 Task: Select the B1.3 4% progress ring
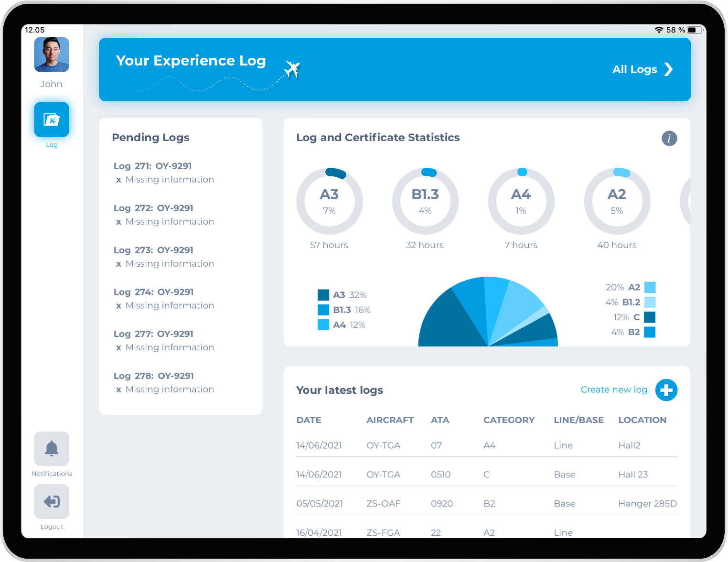coord(426,201)
